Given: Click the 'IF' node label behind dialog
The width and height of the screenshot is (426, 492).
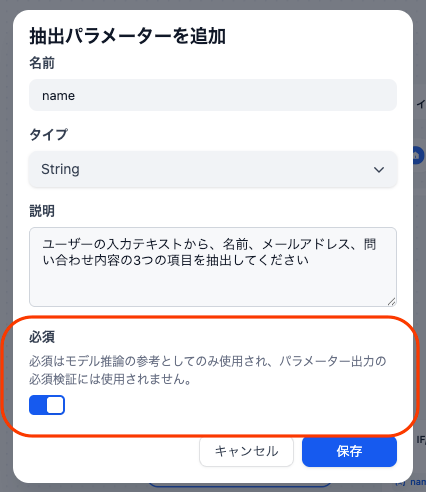Looking at the screenshot, I should [421, 440].
